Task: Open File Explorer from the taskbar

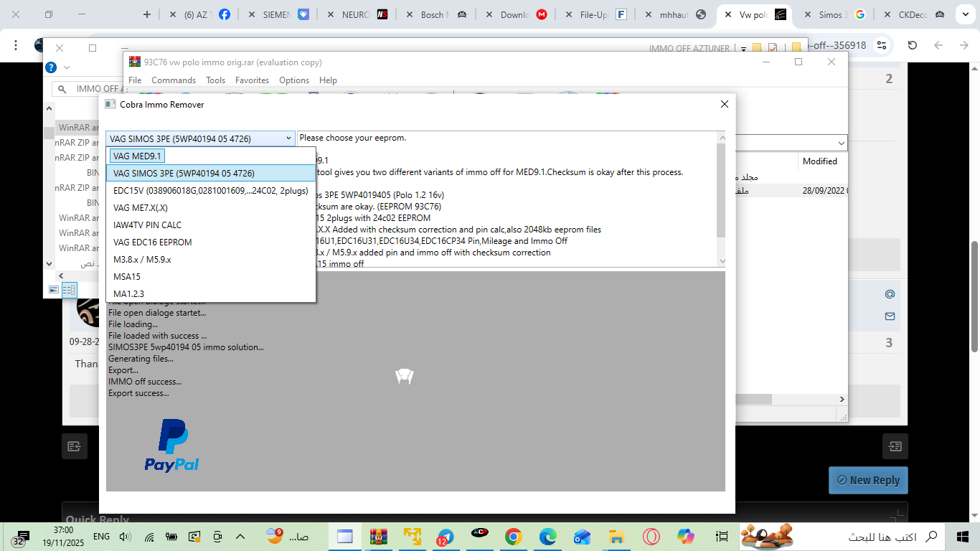Action: pos(616,537)
